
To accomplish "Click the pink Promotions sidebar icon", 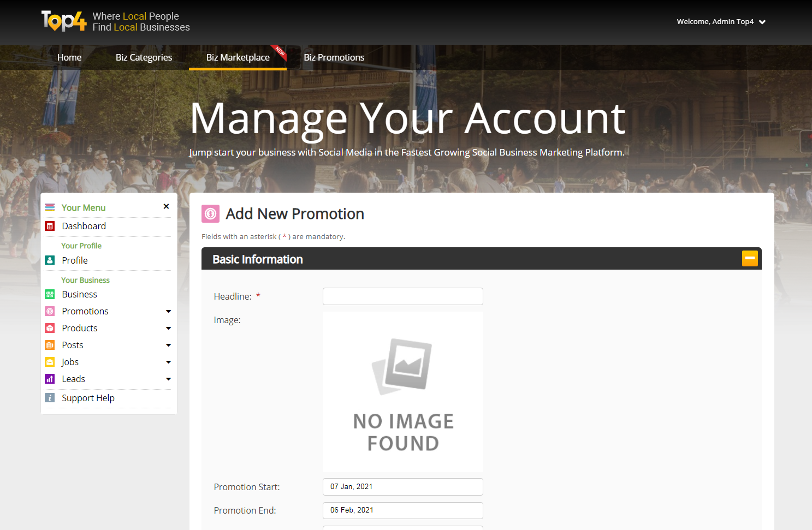I will click(50, 311).
